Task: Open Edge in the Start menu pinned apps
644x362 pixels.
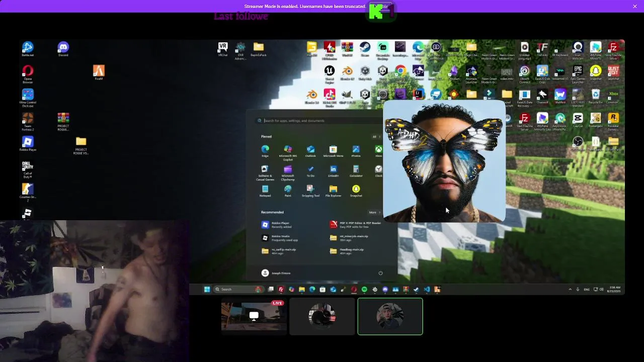Action: click(x=265, y=151)
